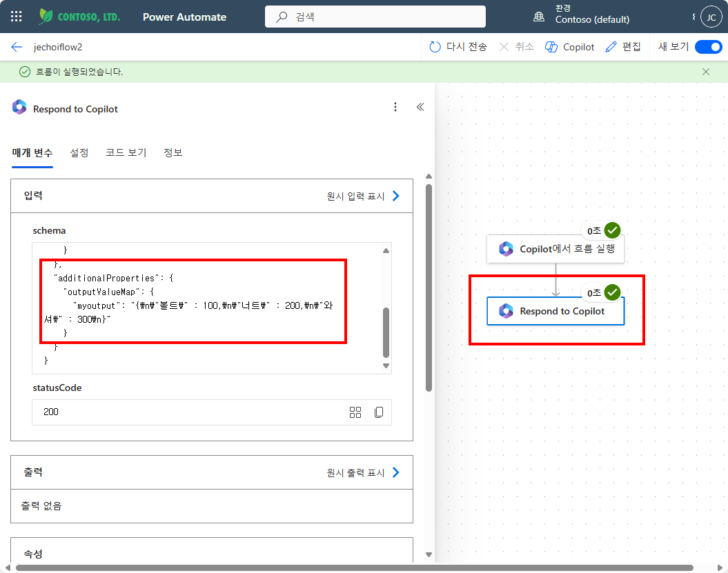
Task: Open the Copilot pane button
Action: point(570,47)
